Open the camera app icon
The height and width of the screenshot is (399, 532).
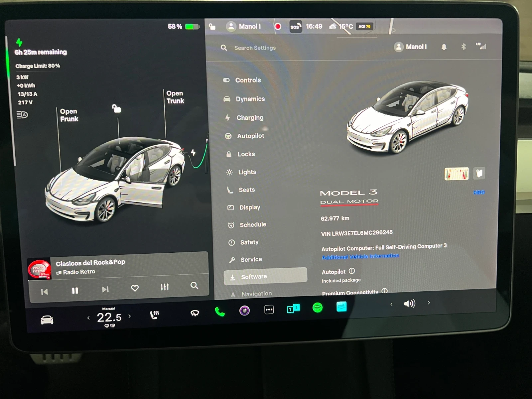point(244,311)
